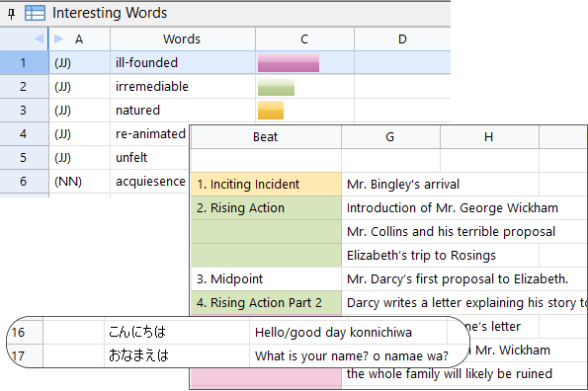Click the cell 're-animated'
Viewport: 588px width, 391px height.
[150, 133]
